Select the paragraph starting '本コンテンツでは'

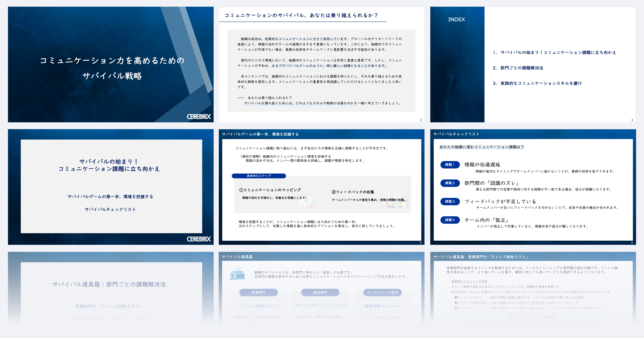click(x=320, y=82)
